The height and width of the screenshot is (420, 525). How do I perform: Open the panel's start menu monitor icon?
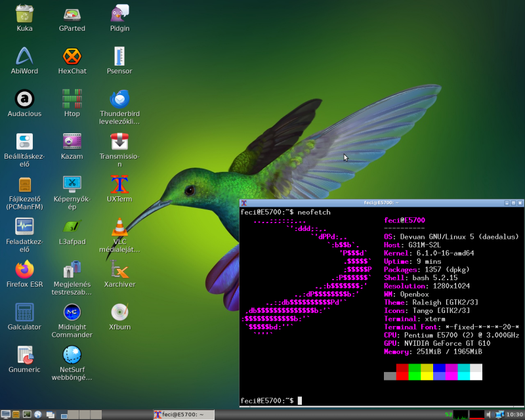(x=5, y=415)
